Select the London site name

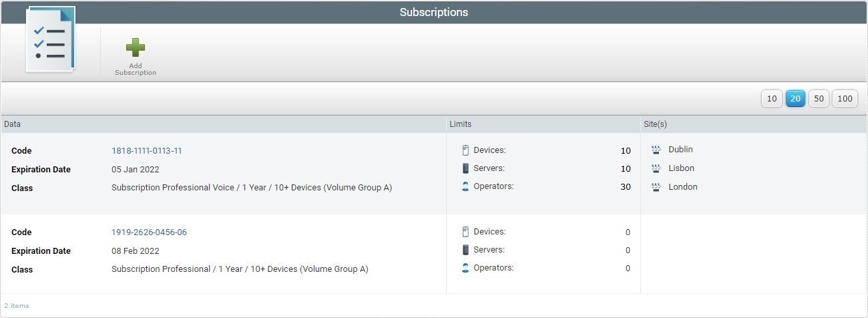(682, 187)
